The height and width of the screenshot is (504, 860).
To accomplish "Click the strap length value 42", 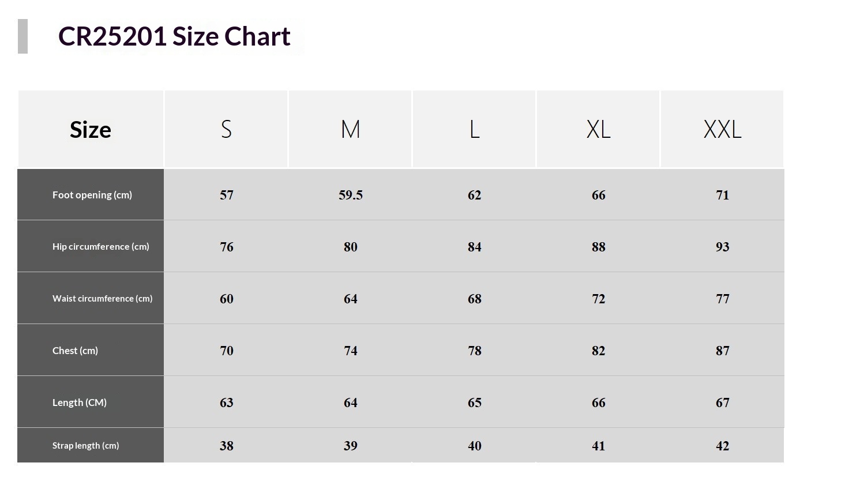I will tap(722, 446).
